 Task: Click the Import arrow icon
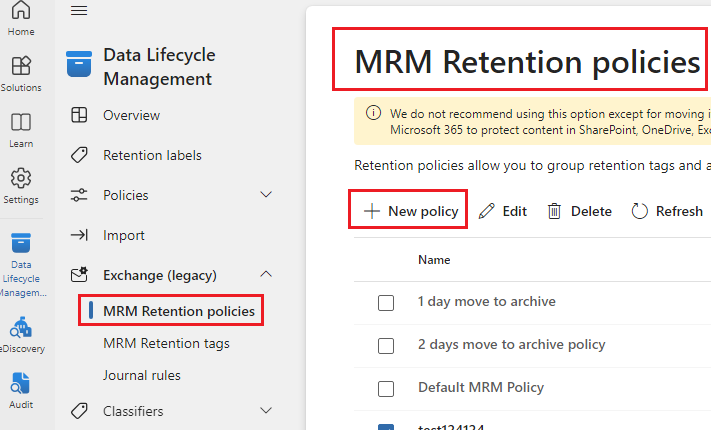coord(79,235)
